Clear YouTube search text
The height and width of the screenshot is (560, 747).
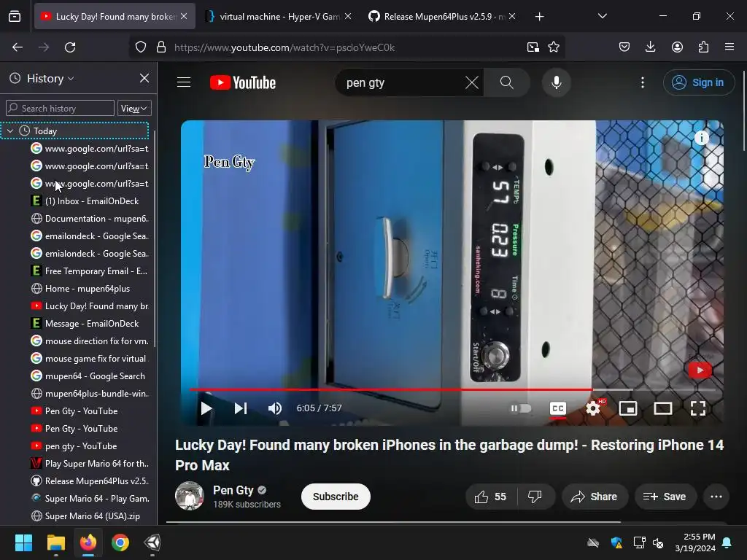[x=472, y=82]
